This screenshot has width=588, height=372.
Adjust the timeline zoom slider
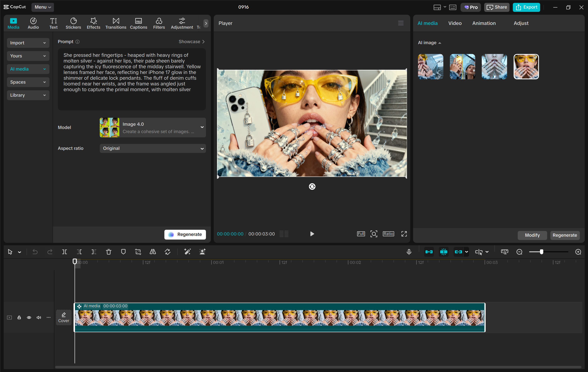542,252
